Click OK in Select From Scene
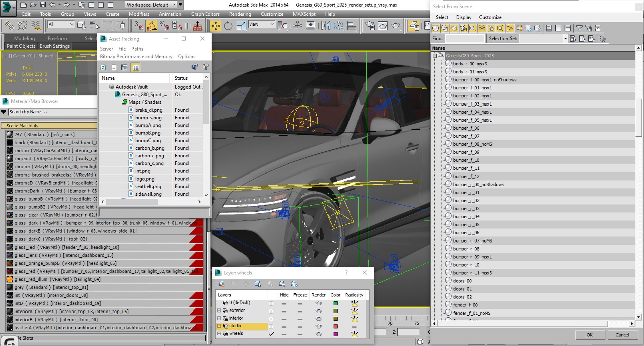 (589, 335)
